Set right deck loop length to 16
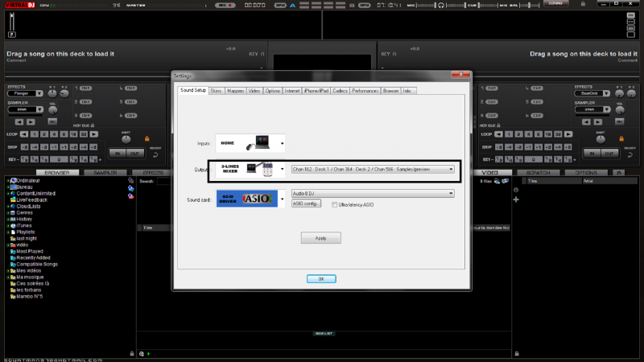This screenshot has width=644, height=362. (548, 134)
